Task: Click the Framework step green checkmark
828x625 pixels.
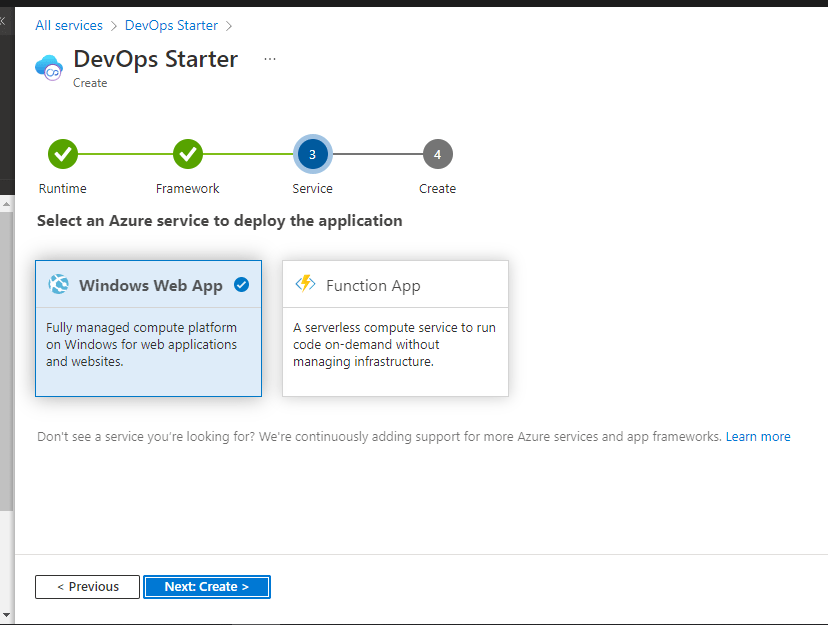Action: tap(188, 154)
